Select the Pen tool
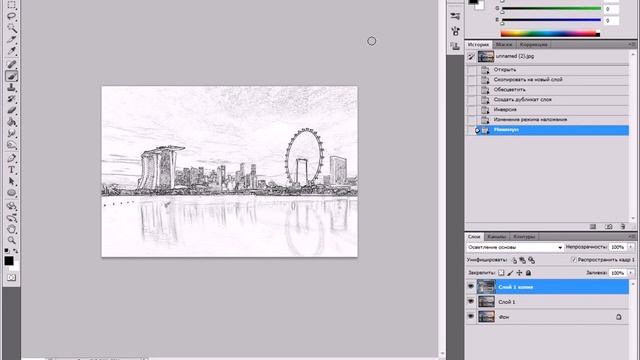 pyautogui.click(x=11, y=158)
